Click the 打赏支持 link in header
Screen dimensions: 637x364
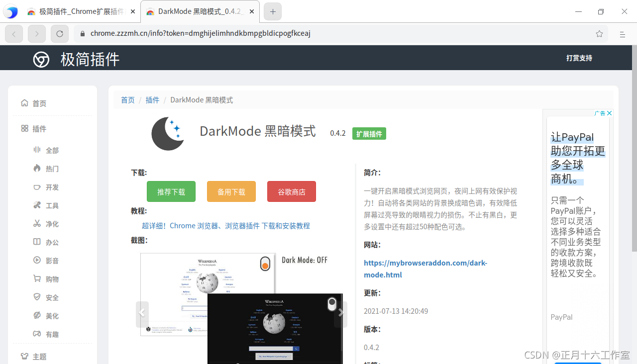point(579,58)
